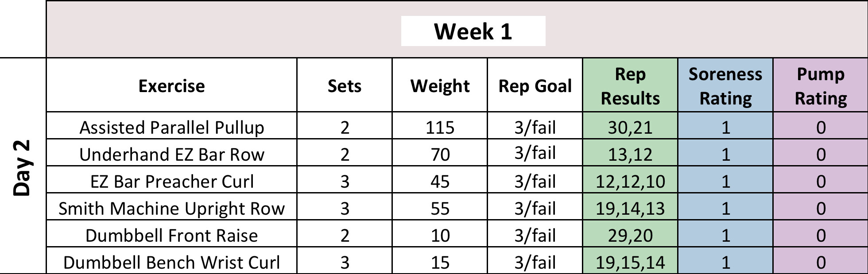This screenshot has width=868, height=274.
Task: Click the Rep Goal column header
Action: 535,86
